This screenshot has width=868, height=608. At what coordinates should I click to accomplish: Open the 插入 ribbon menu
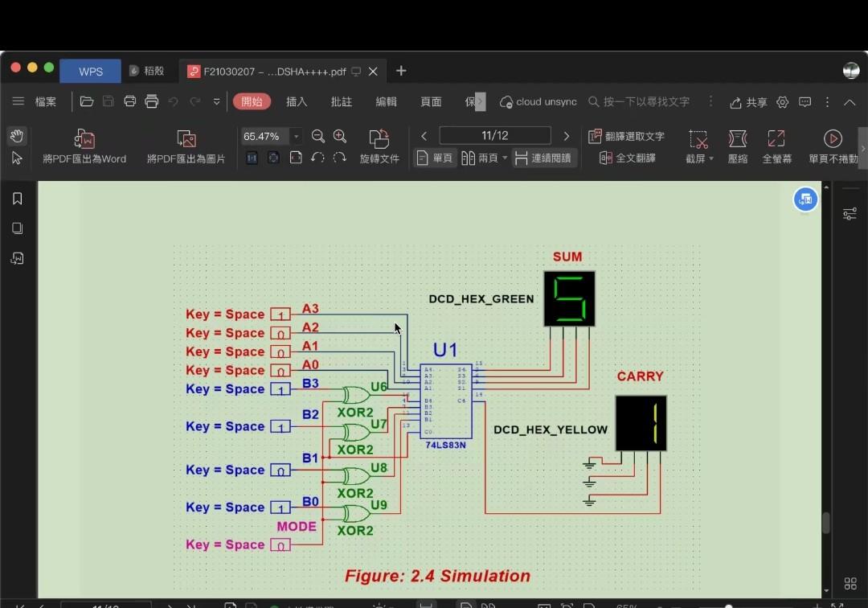pyautogui.click(x=297, y=101)
